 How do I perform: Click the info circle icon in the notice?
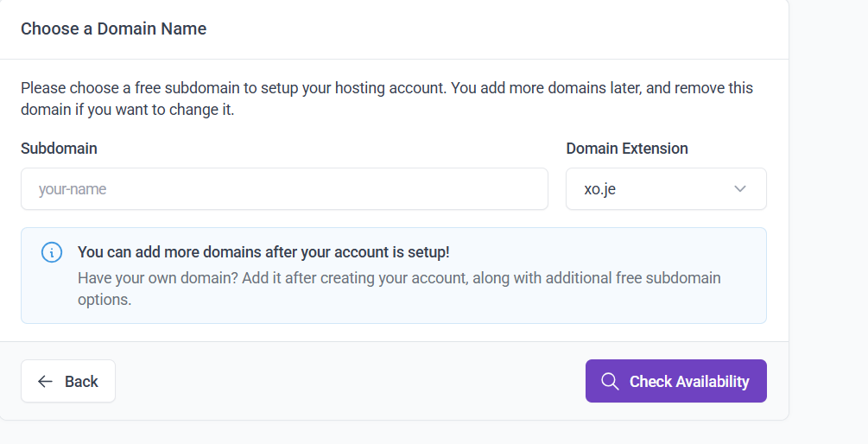52,252
